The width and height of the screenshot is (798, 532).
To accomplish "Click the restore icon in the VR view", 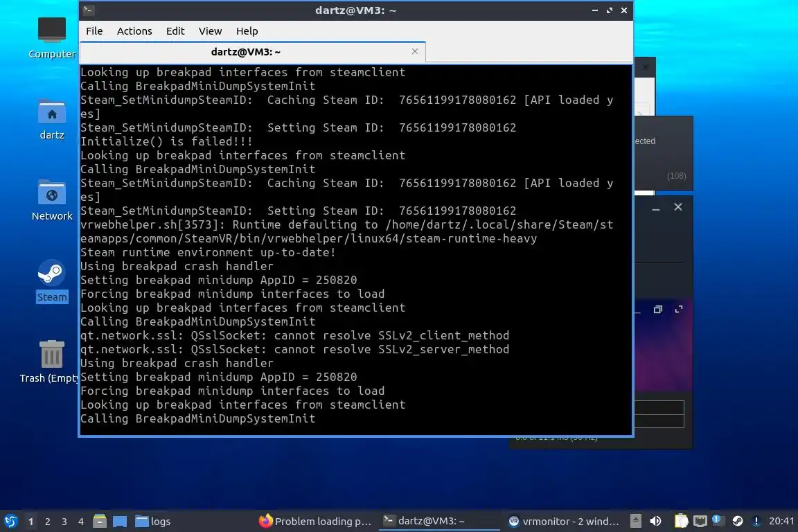I will pos(658,310).
